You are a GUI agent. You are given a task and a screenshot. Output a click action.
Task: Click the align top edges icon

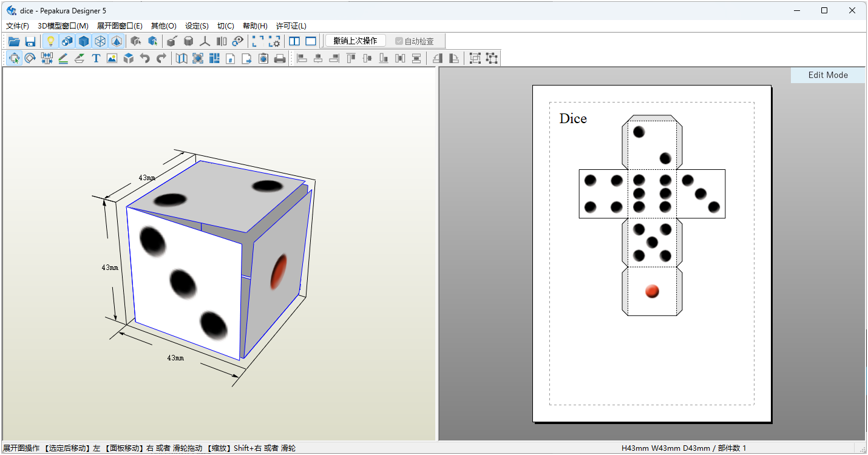tap(351, 58)
